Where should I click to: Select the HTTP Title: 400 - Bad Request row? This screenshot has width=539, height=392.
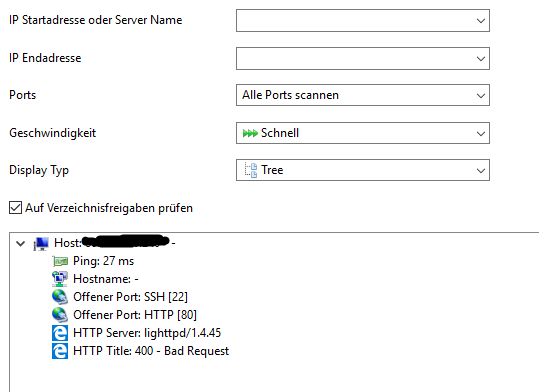(151, 351)
